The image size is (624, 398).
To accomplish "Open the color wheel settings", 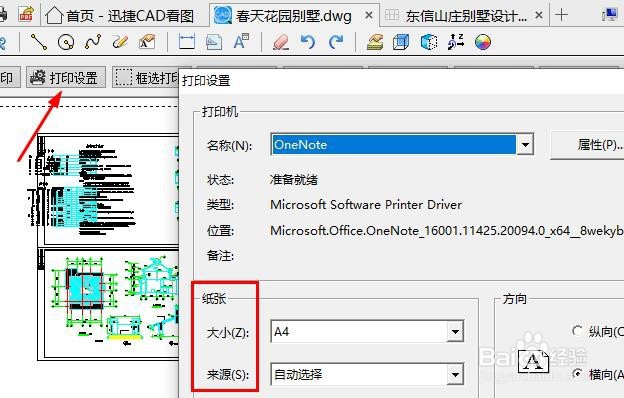I will [483, 42].
